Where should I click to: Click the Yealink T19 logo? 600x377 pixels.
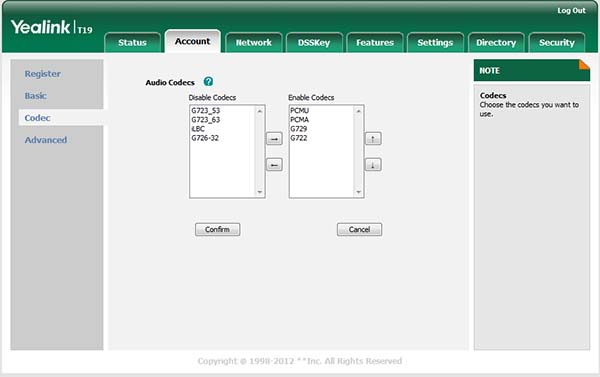click(51, 27)
